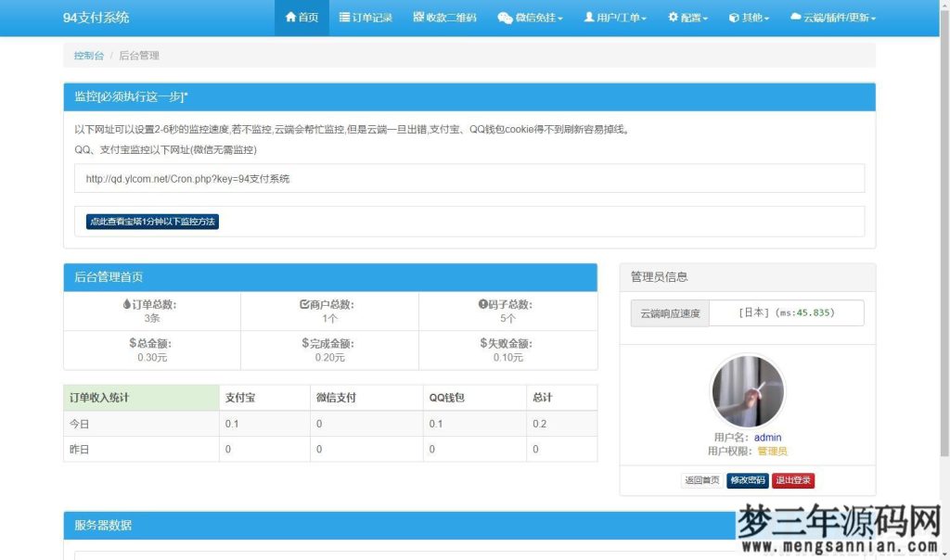Click the home icon beside 首页
950x560 pixels.
tap(289, 17)
